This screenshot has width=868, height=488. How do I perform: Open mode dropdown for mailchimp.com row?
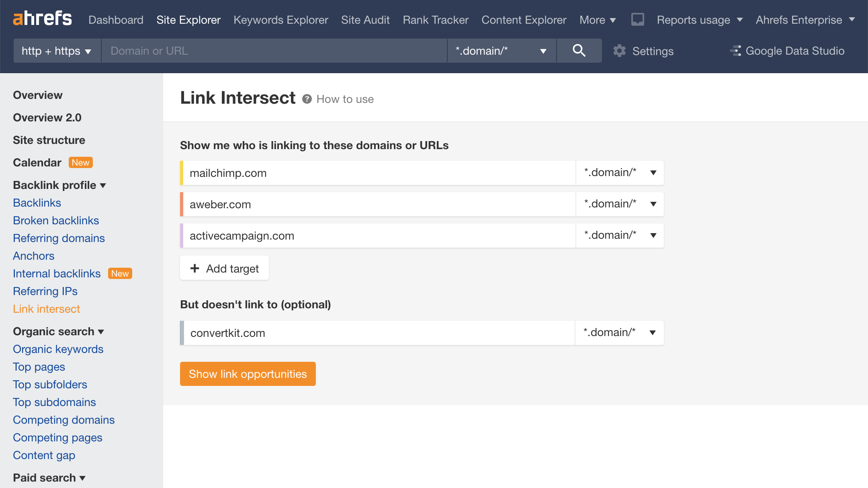[620, 173]
